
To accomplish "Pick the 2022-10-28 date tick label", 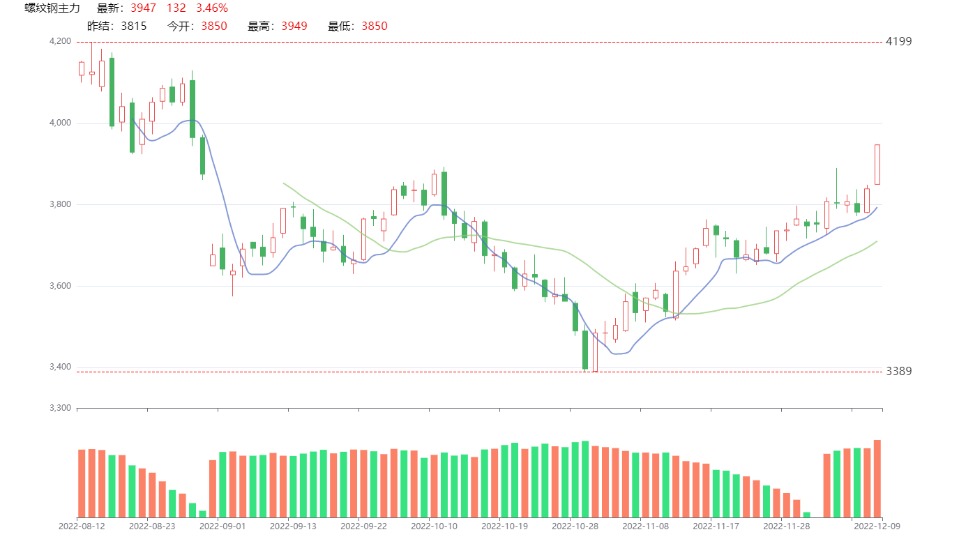I will coord(575,524).
